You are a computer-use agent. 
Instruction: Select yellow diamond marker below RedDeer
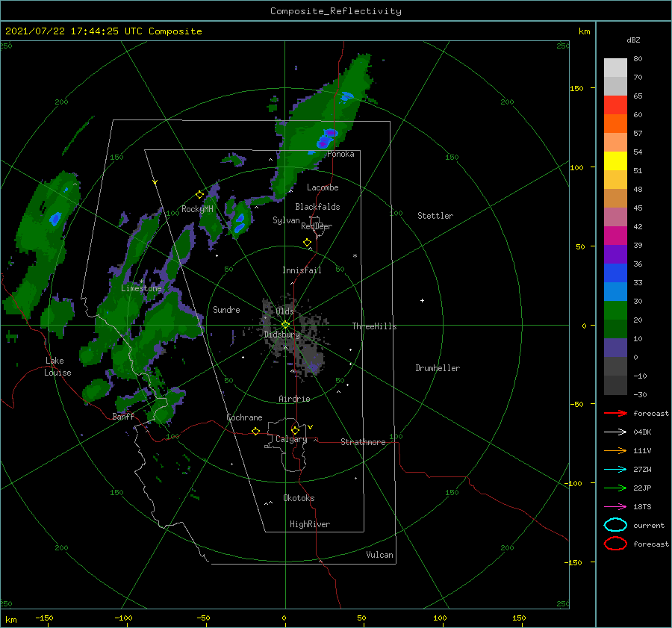pos(307,243)
